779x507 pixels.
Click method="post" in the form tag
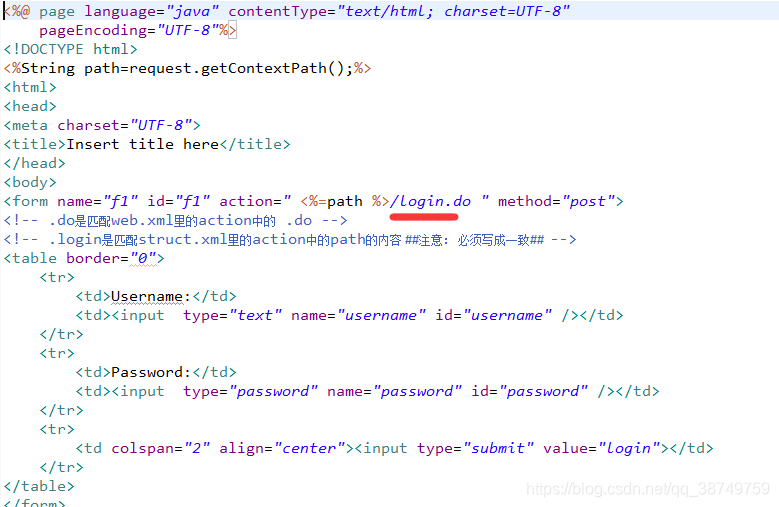(556, 201)
